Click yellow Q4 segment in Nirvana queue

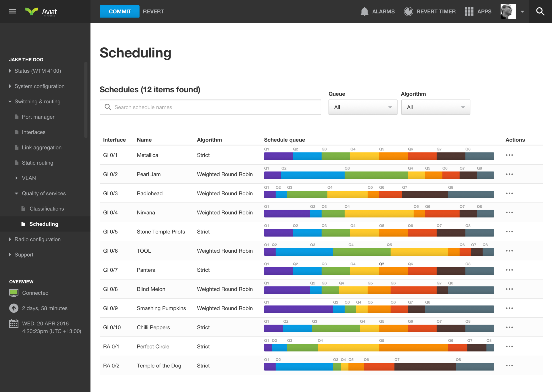[x=379, y=214]
